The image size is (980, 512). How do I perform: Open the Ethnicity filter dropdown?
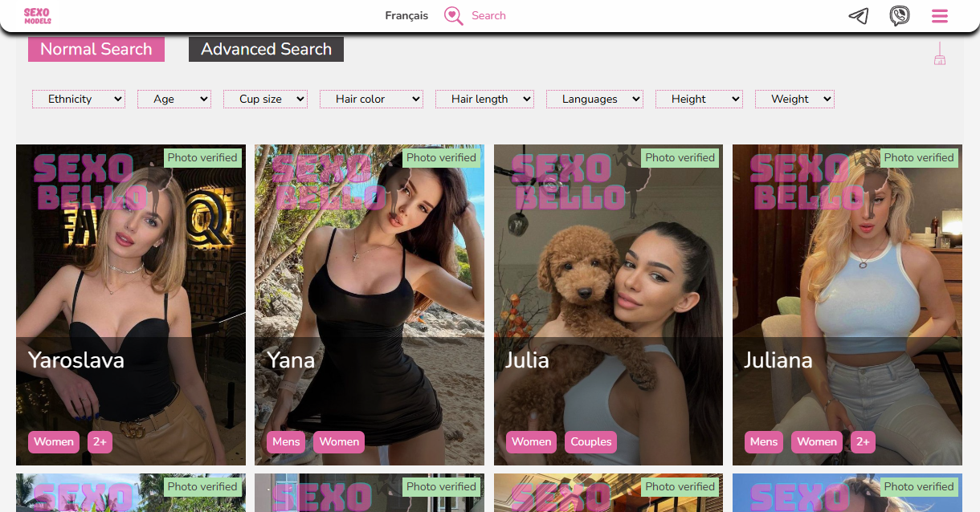click(x=78, y=99)
